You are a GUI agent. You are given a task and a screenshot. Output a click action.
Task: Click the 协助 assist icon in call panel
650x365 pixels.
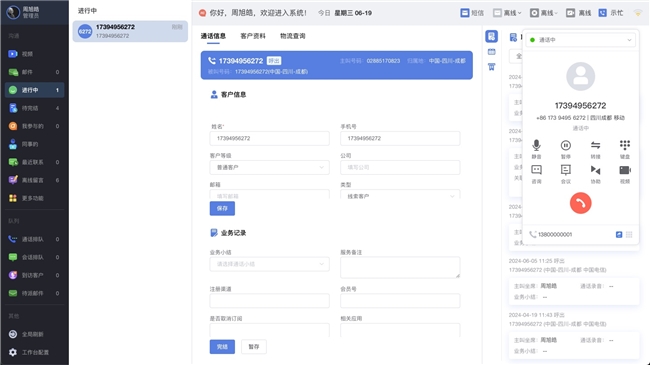(x=595, y=170)
